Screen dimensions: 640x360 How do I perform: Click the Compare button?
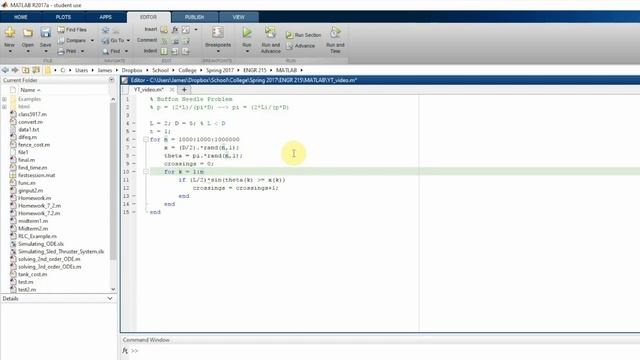coord(72,40)
